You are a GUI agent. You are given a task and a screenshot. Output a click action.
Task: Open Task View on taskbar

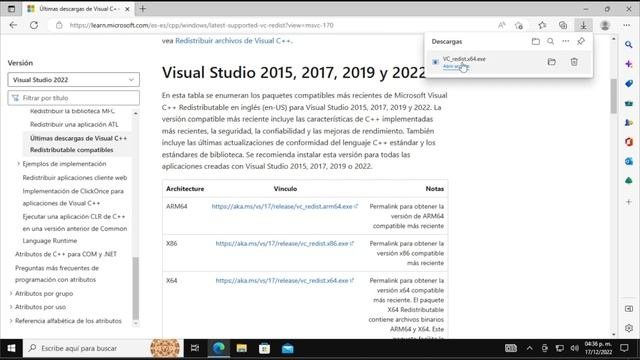[x=195, y=348]
